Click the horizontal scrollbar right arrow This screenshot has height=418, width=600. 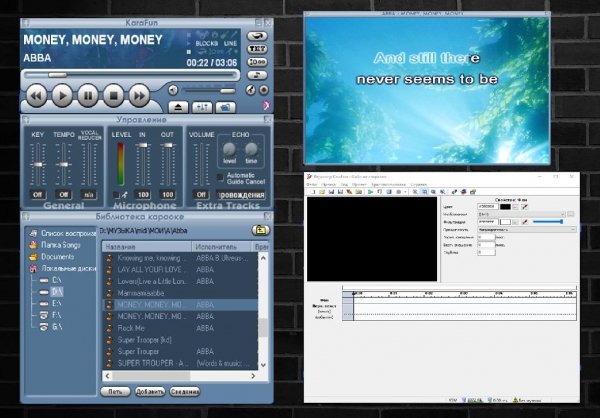pos(253,376)
